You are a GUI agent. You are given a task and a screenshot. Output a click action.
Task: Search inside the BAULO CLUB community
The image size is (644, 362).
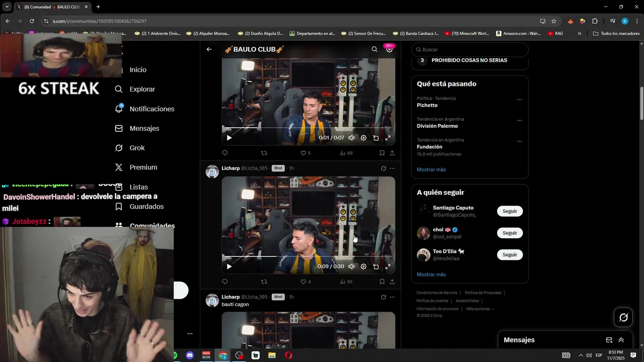[x=374, y=49]
